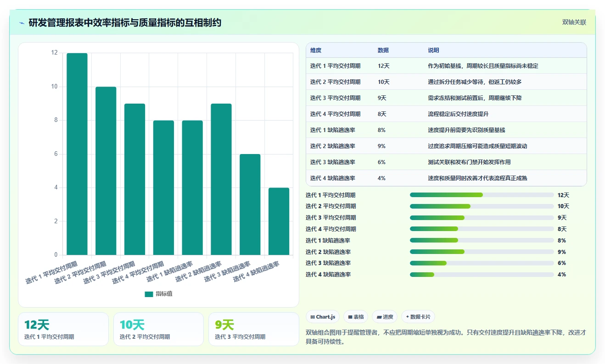Click progress bar for 迭代 1 平均交付周期

pos(482,195)
